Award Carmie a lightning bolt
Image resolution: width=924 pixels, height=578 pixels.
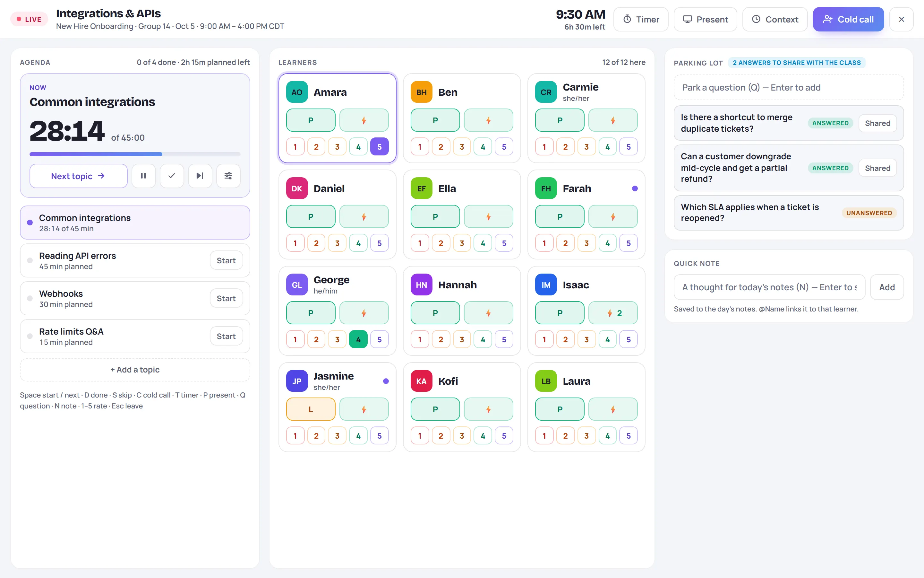(613, 120)
